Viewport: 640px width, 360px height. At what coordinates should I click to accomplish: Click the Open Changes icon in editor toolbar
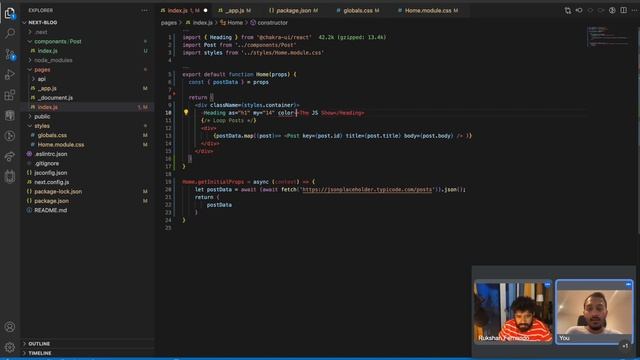[x=568, y=11]
